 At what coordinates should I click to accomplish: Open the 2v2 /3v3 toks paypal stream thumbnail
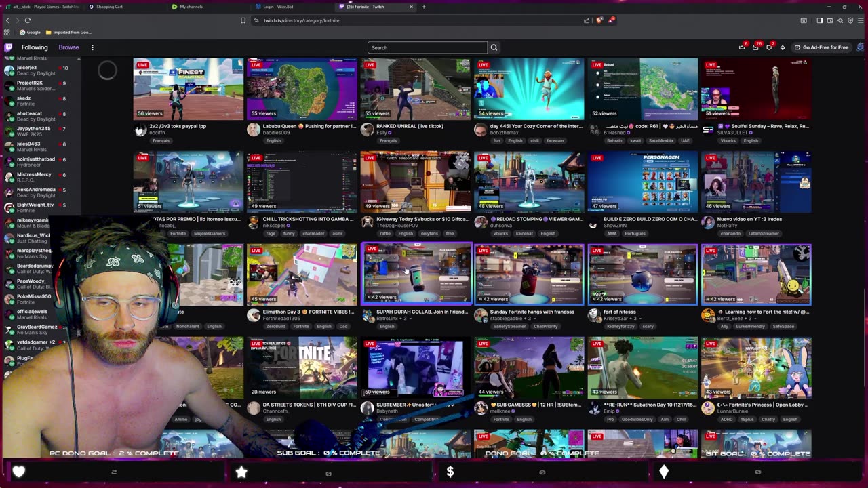pyautogui.click(x=189, y=89)
